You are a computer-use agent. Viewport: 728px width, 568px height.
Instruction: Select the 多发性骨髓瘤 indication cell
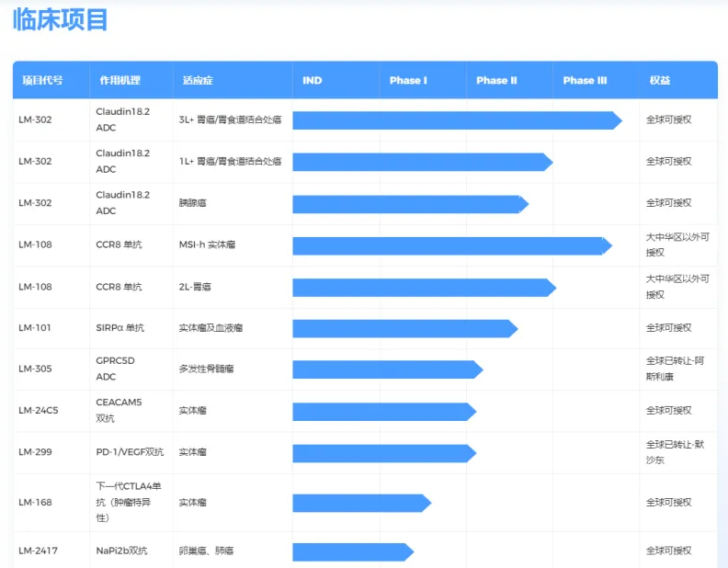[206, 369]
